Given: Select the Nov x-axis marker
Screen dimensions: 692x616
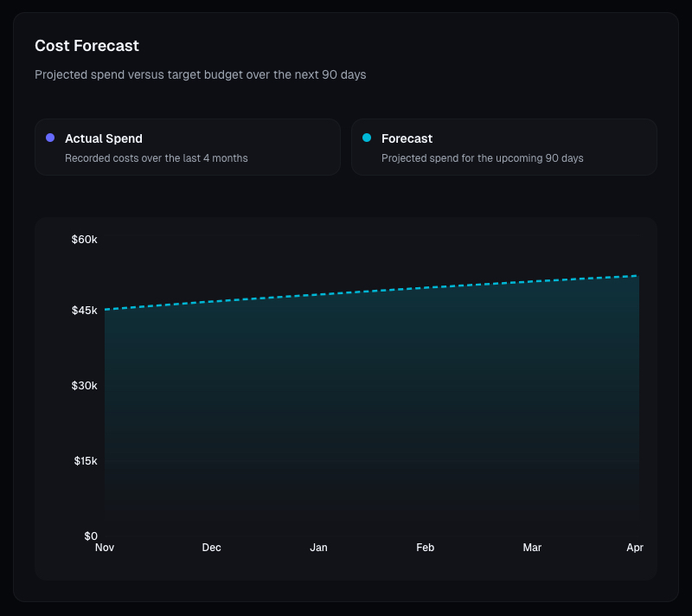Looking at the screenshot, I should tap(105, 548).
